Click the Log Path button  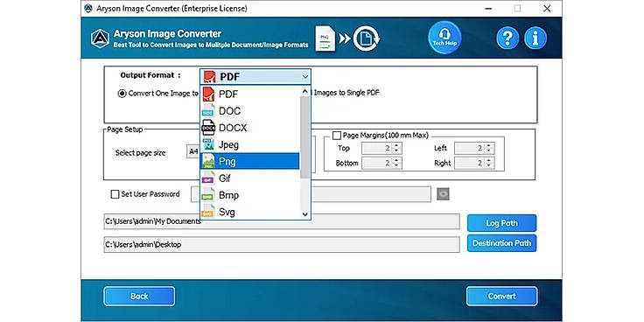coord(502,223)
